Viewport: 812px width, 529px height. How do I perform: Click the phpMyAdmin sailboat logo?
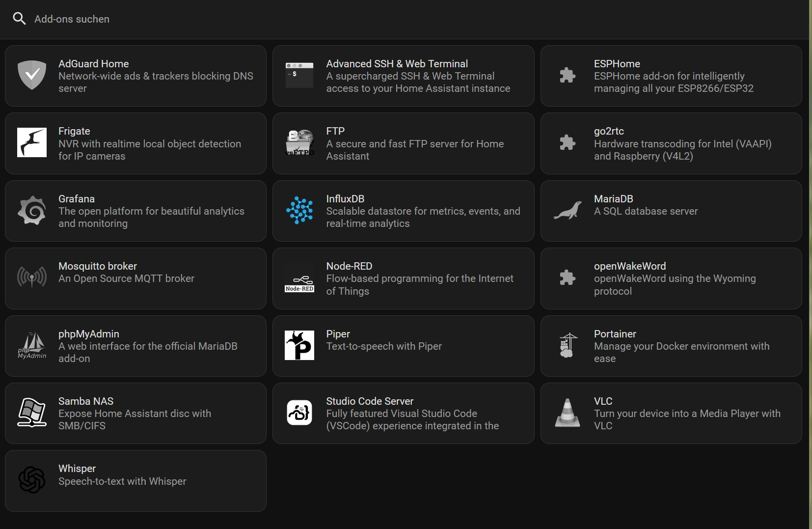click(x=32, y=345)
